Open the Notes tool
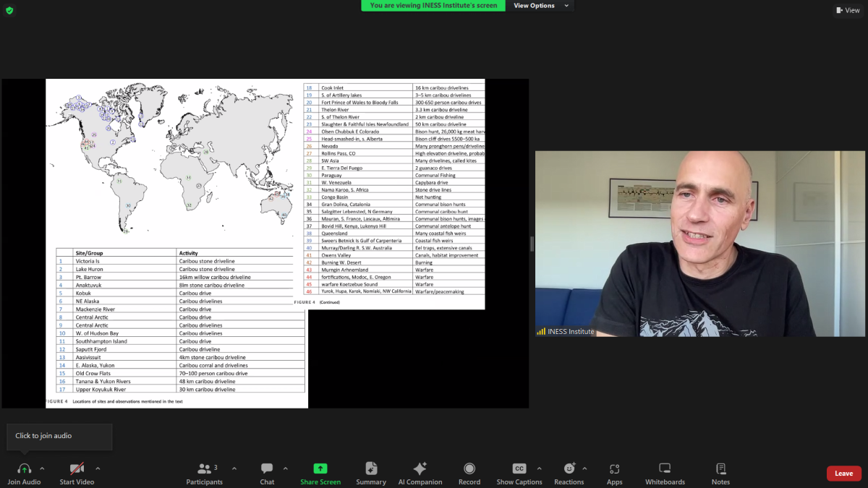The height and width of the screenshot is (488, 868). (x=720, y=469)
